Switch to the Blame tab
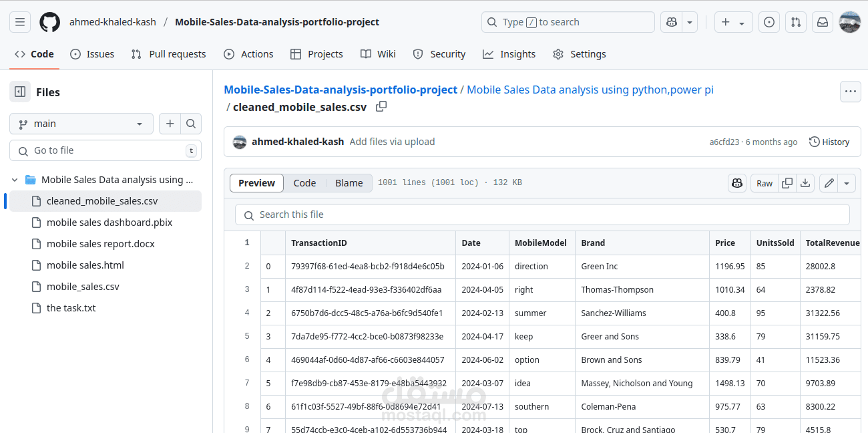The height and width of the screenshot is (433, 868). [349, 182]
